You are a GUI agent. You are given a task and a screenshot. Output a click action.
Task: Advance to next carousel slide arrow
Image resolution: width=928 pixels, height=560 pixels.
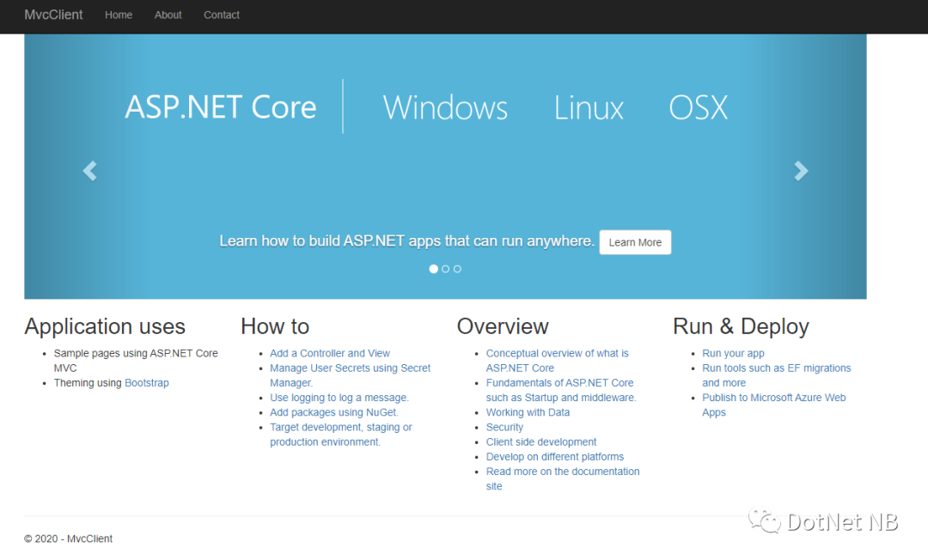point(801,171)
